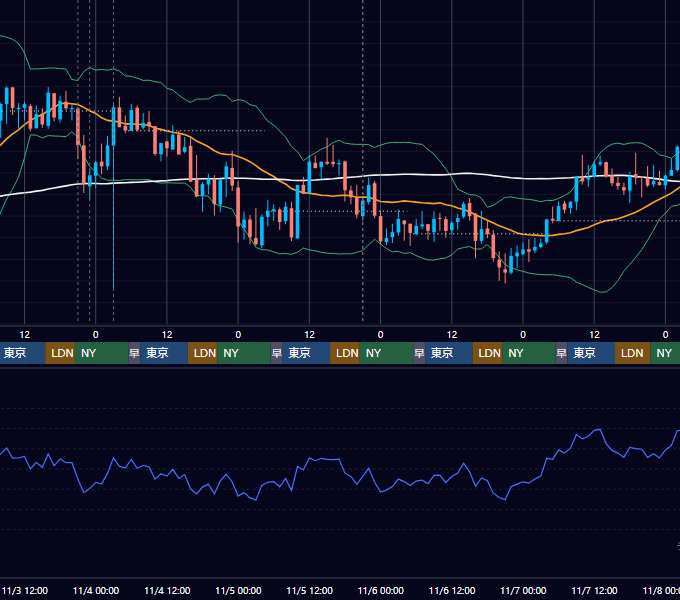Click the 11/5 12:00 date label

point(309,590)
